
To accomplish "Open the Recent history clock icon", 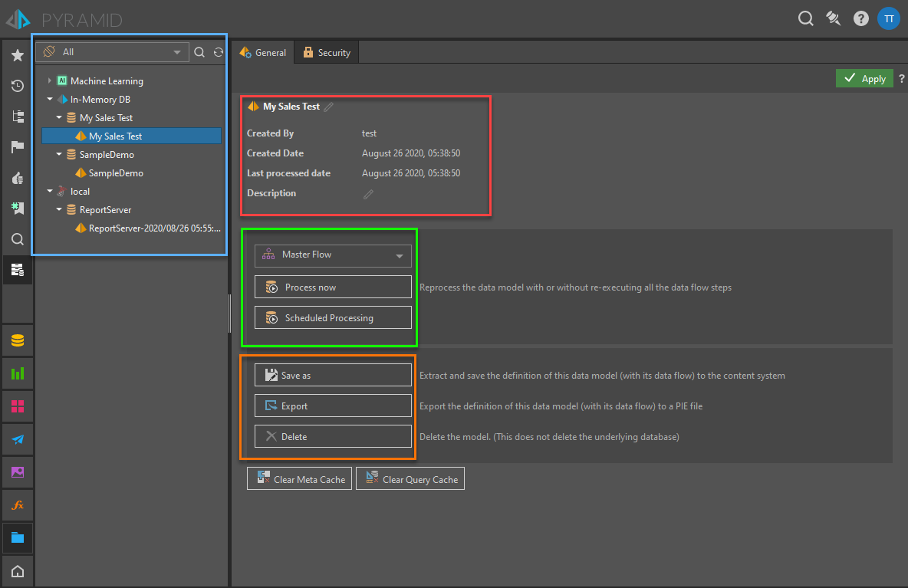I will tap(18, 86).
